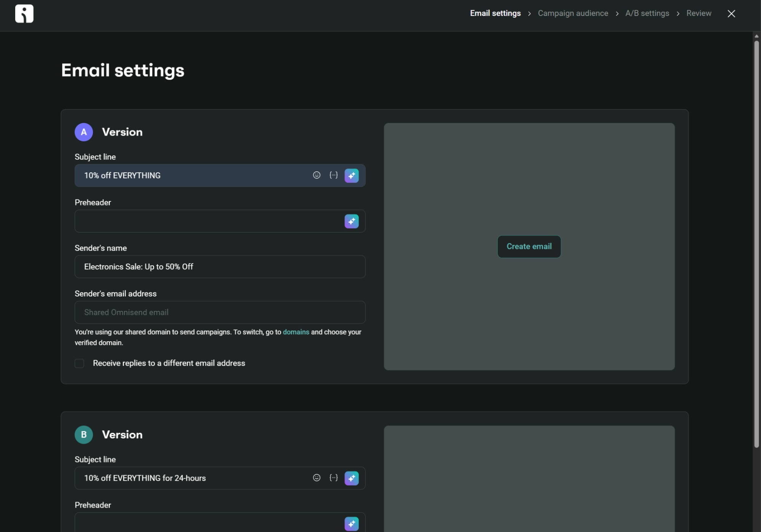The height and width of the screenshot is (532, 761).
Task: Click the Create email button
Action: click(x=529, y=247)
